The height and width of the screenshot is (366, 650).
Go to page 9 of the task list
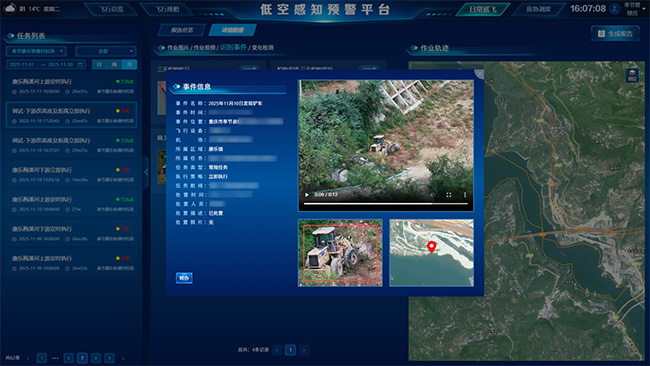[109, 358]
